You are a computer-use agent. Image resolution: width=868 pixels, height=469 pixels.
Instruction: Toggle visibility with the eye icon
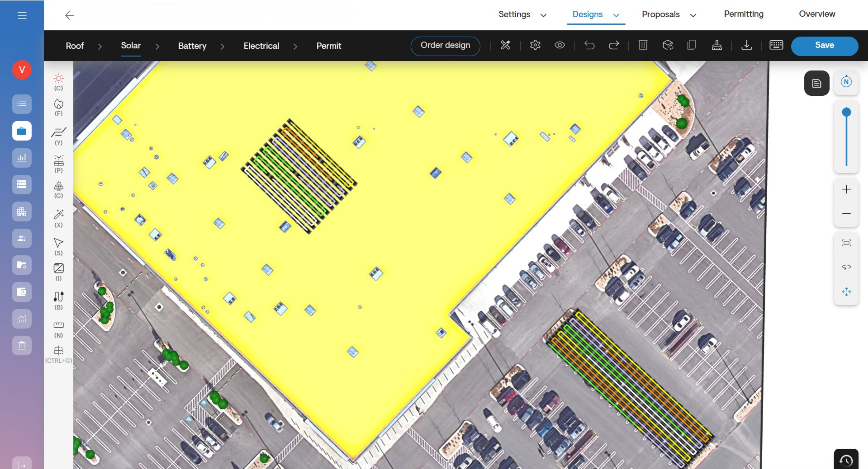pyautogui.click(x=560, y=45)
